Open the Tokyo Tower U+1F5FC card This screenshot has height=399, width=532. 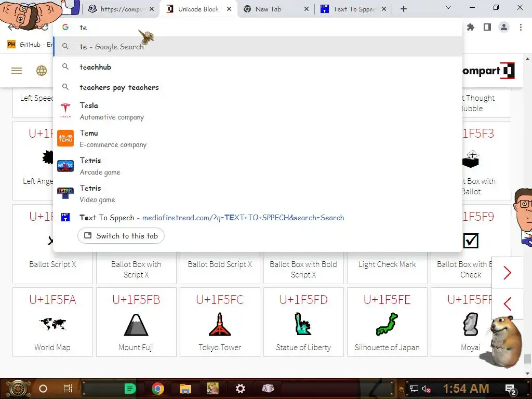click(220, 322)
